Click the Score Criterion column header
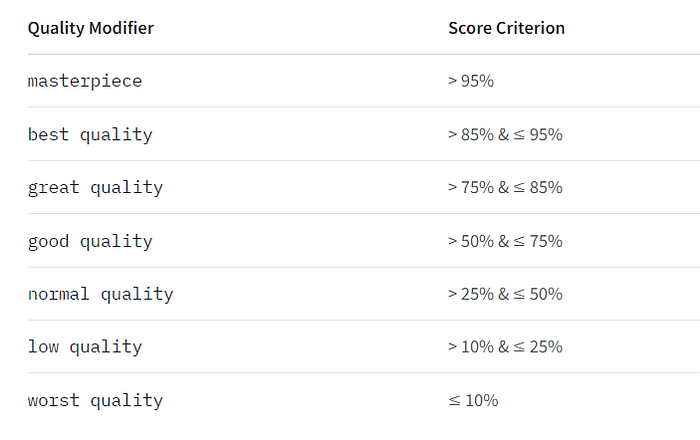 pos(506,28)
